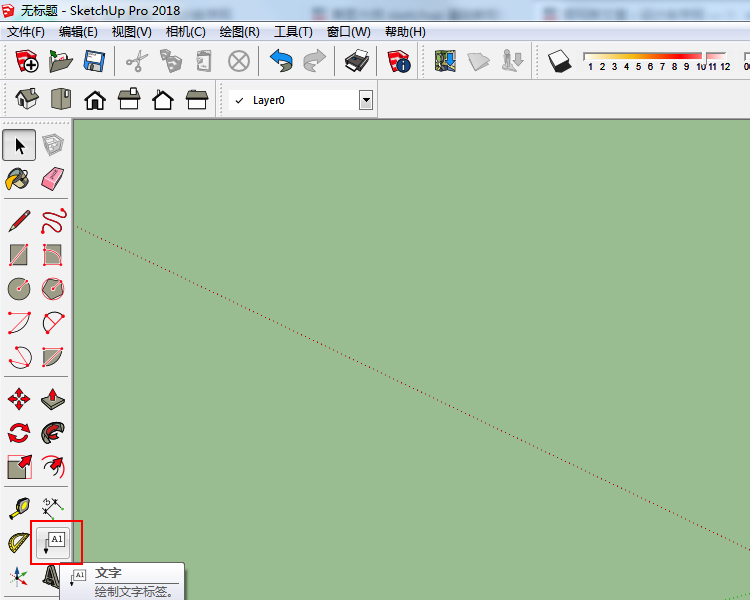This screenshot has width=750, height=600.
Task: Select the Text label tool
Action: pyautogui.click(x=54, y=541)
